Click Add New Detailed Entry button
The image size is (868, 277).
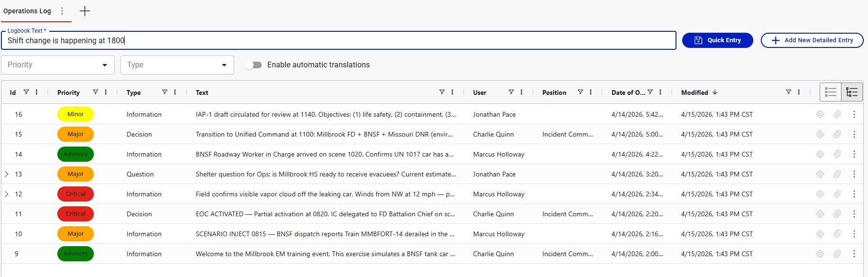click(812, 40)
